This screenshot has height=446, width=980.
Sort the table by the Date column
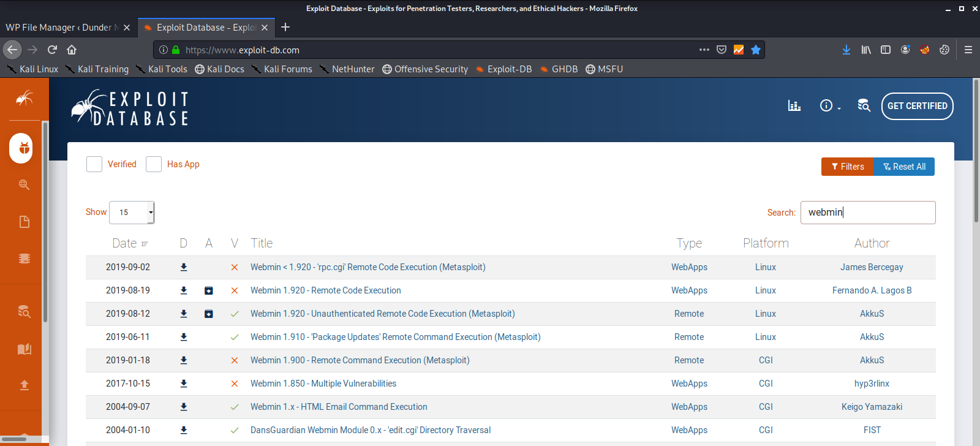(130, 243)
